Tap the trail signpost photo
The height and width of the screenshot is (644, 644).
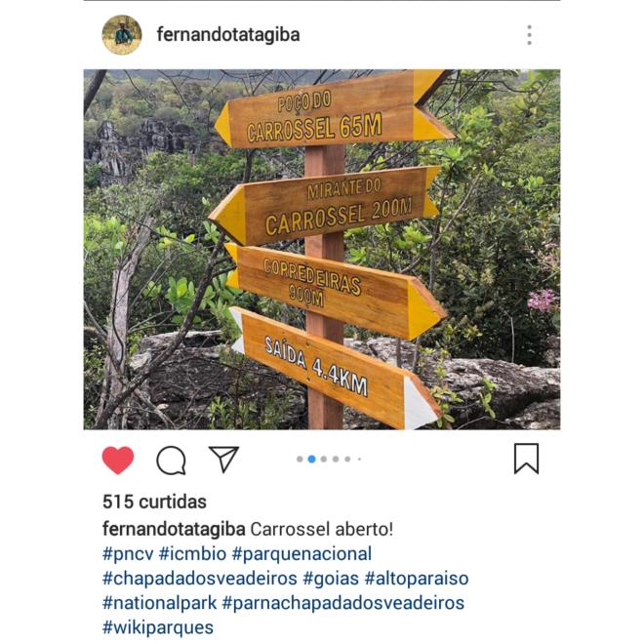(x=322, y=249)
